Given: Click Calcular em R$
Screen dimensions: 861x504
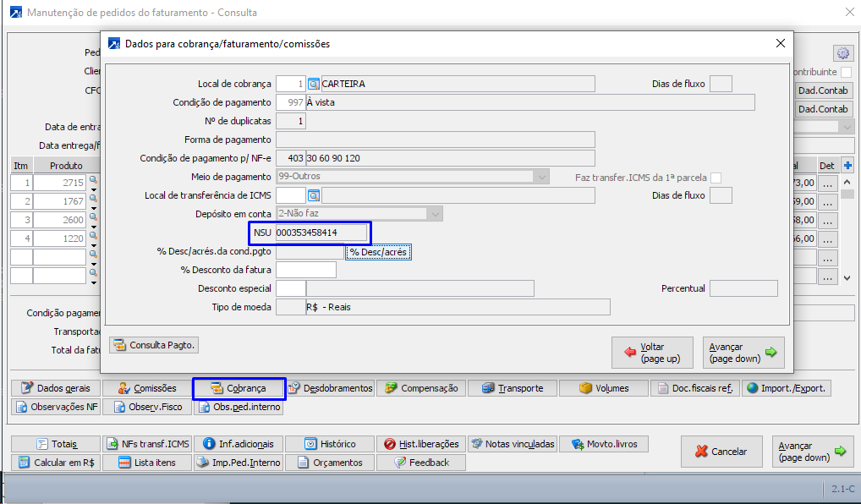Looking at the screenshot, I should 56,463.
